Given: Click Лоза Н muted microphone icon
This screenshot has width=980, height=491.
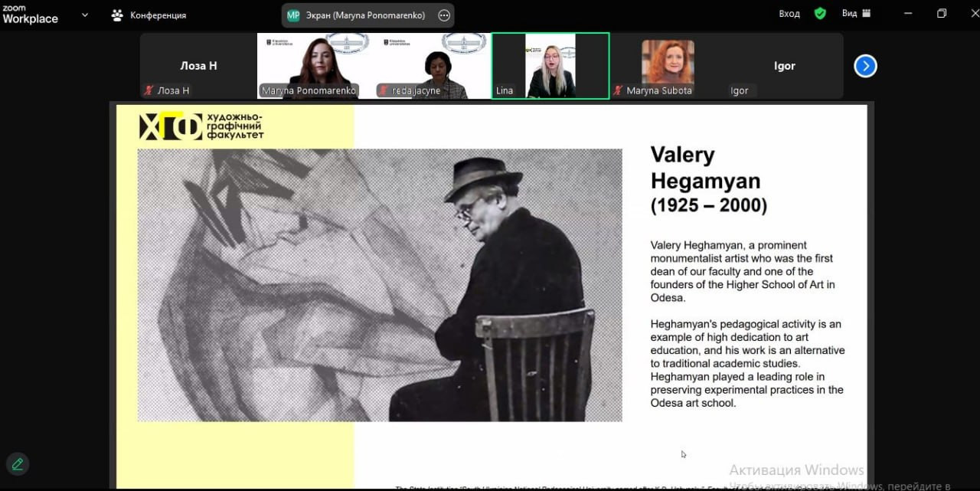Looking at the screenshot, I should tap(149, 90).
